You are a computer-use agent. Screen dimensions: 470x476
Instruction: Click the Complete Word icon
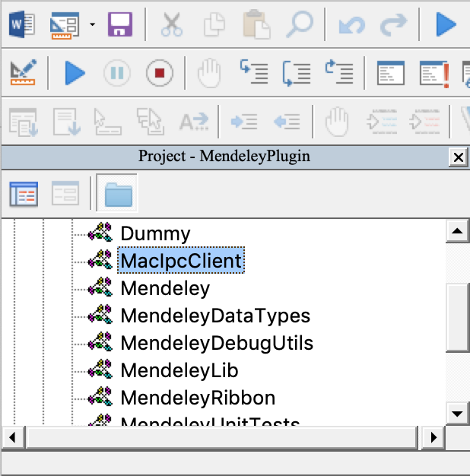pos(194,122)
